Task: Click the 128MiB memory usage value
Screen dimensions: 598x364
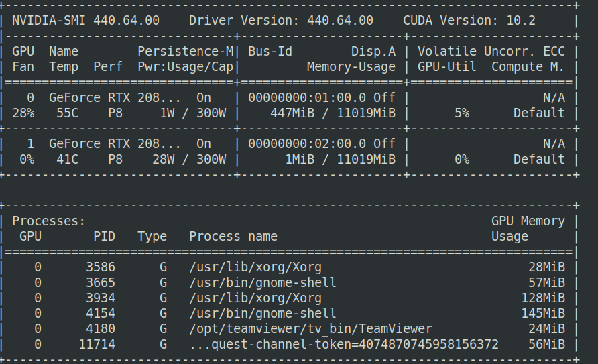Action: click(543, 298)
